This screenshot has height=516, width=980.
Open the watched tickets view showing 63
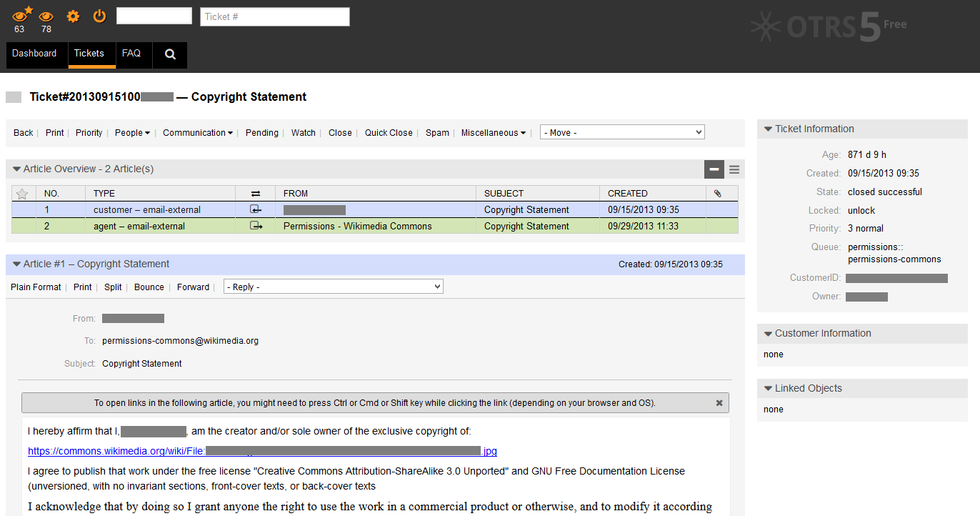coord(19,15)
